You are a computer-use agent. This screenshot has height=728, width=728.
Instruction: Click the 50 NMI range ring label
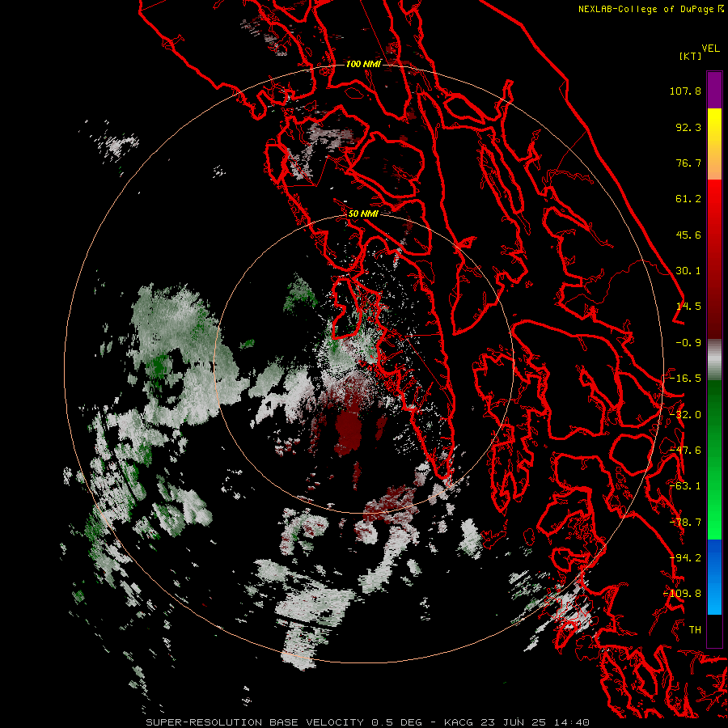[363, 214]
